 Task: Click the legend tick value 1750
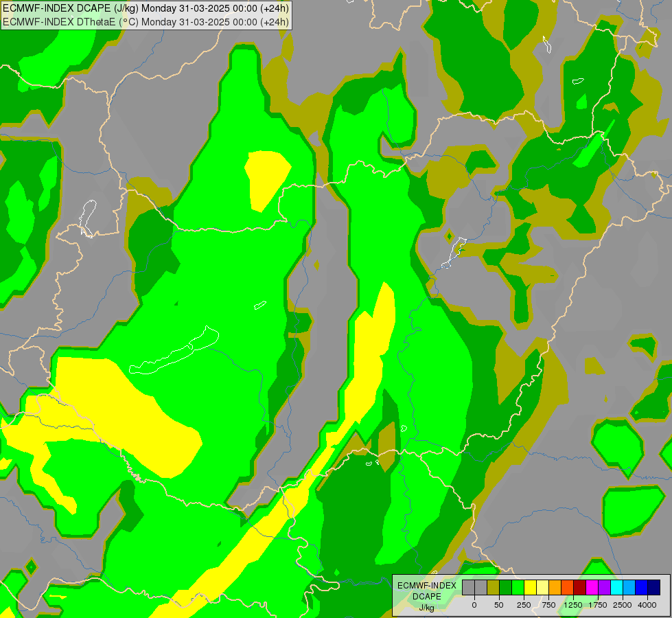598,605
